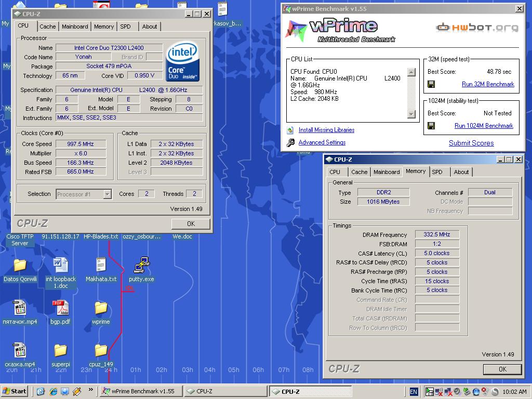
Task: Click OK in the Memory CPU-Z window
Action: pos(502,369)
